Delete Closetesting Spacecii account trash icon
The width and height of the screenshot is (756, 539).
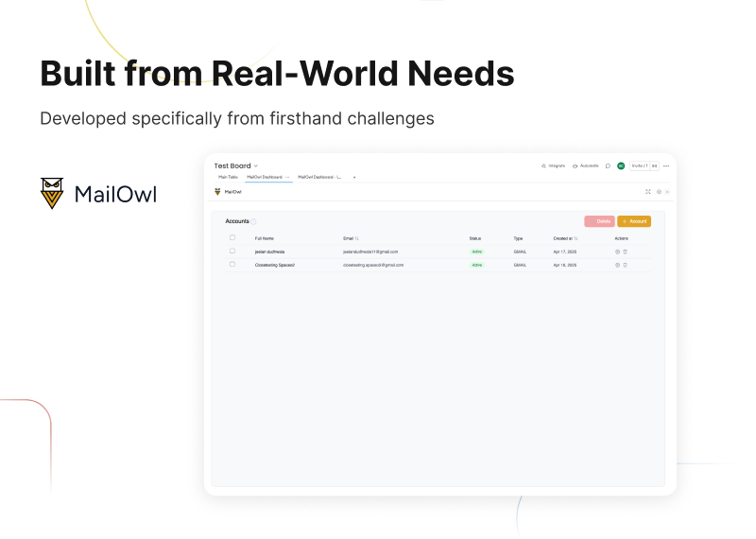626,266
